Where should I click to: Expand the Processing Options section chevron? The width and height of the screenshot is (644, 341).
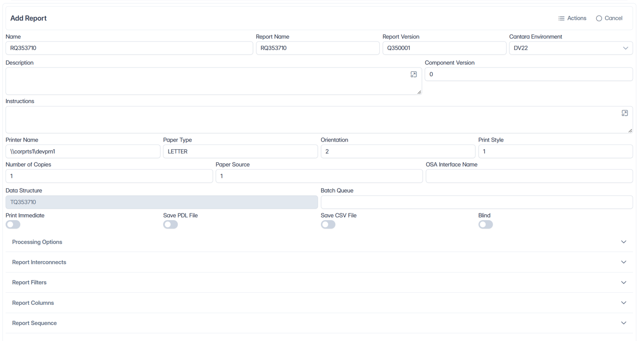click(x=624, y=242)
